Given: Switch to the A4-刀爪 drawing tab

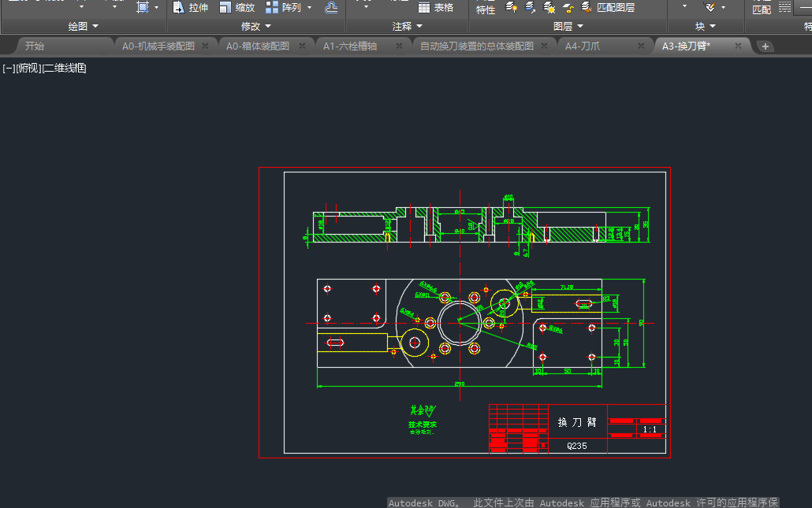Looking at the screenshot, I should [x=582, y=46].
